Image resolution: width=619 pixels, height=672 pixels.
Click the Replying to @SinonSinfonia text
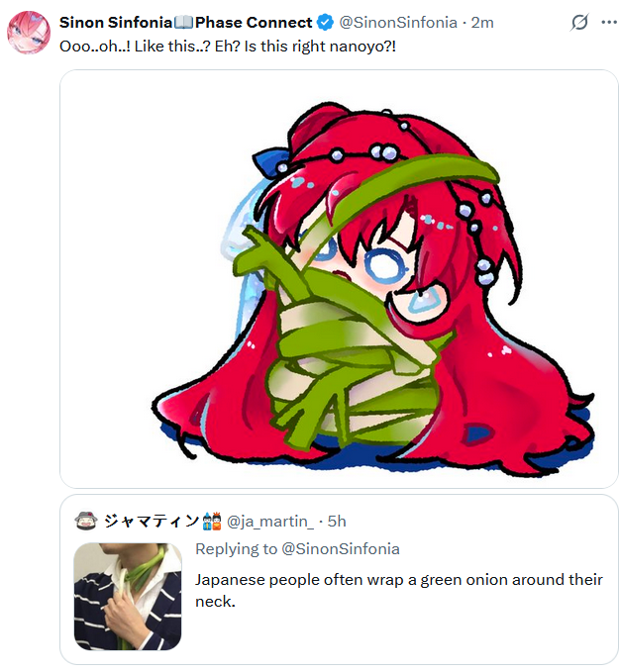297,549
